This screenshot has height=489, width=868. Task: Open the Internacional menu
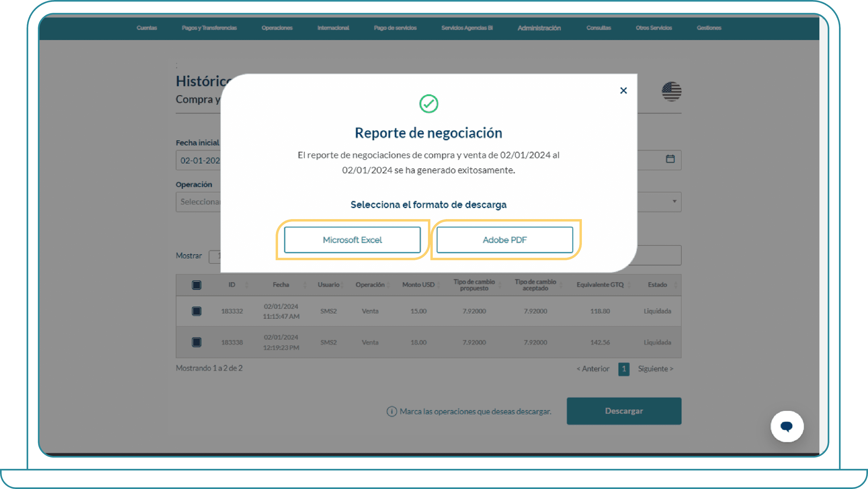tap(333, 28)
